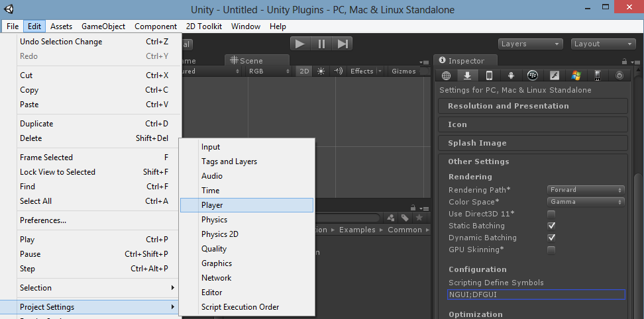The image size is (644, 319).
Task: Toggle scene lighting sun icon
Action: point(321,71)
